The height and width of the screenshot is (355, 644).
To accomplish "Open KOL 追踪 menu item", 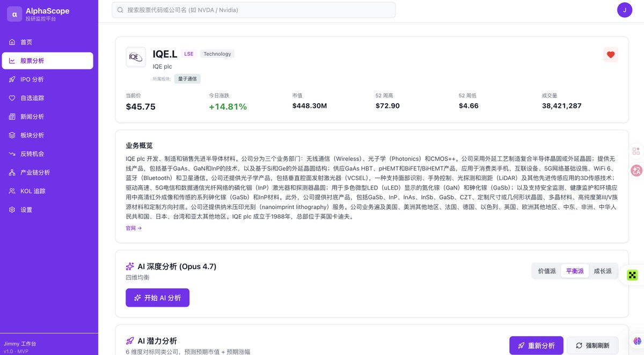I will pos(47,191).
